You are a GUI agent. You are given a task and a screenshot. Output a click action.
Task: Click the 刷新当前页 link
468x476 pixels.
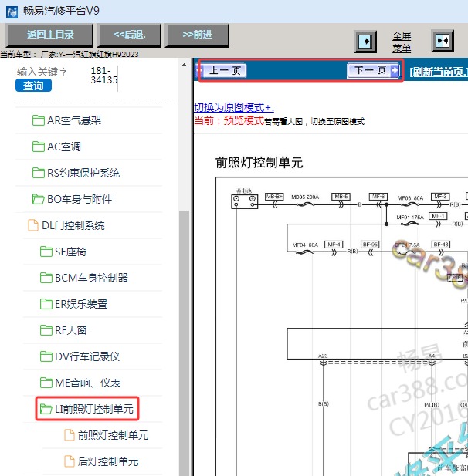439,73
